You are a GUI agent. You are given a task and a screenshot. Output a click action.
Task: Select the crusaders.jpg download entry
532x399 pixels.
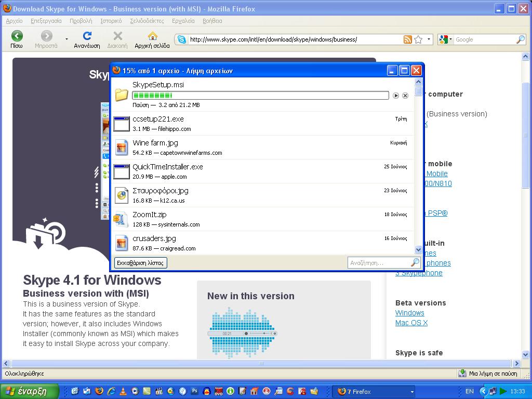262,243
